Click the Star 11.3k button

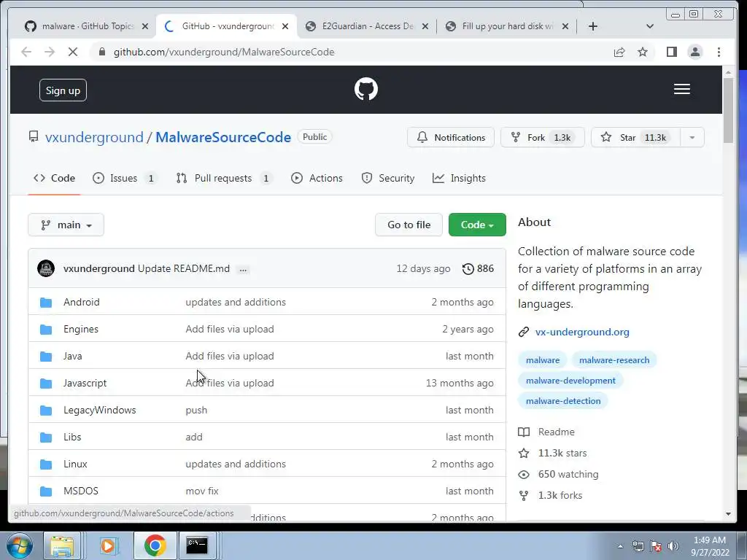[x=635, y=138]
